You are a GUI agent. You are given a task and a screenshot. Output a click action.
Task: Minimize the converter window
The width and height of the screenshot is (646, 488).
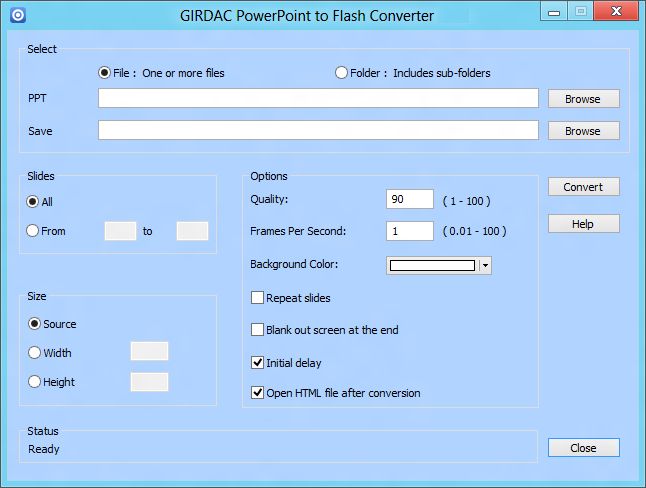pyautogui.click(x=554, y=12)
